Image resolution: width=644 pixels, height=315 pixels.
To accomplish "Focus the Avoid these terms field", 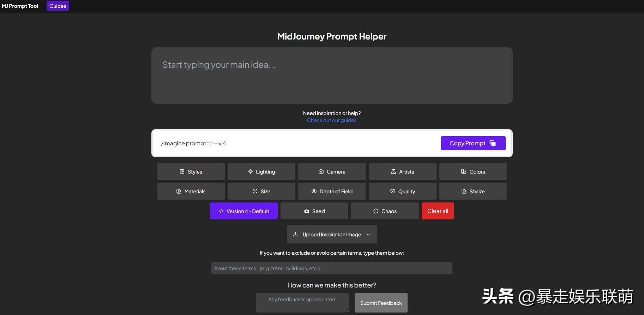I will 332,268.
